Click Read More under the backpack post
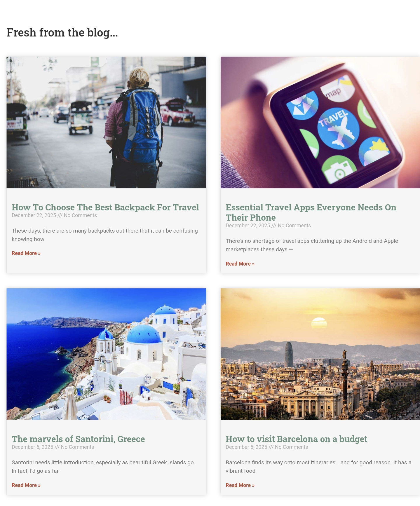The width and height of the screenshot is (420, 506). click(x=26, y=253)
